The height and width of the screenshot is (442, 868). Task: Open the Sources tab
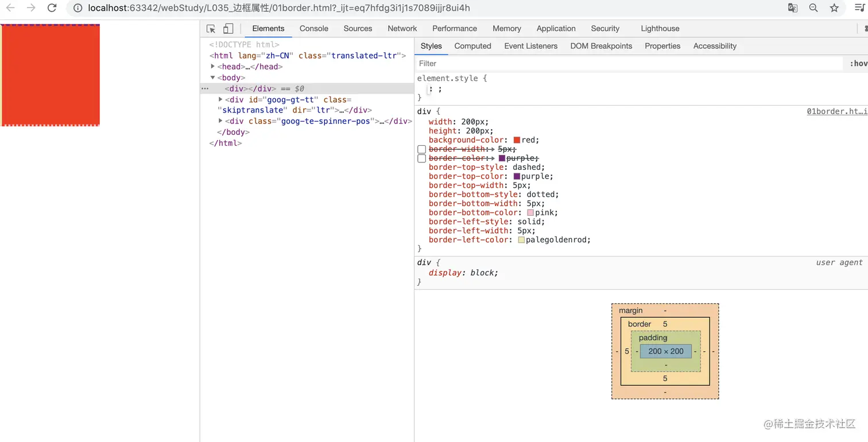pos(358,29)
